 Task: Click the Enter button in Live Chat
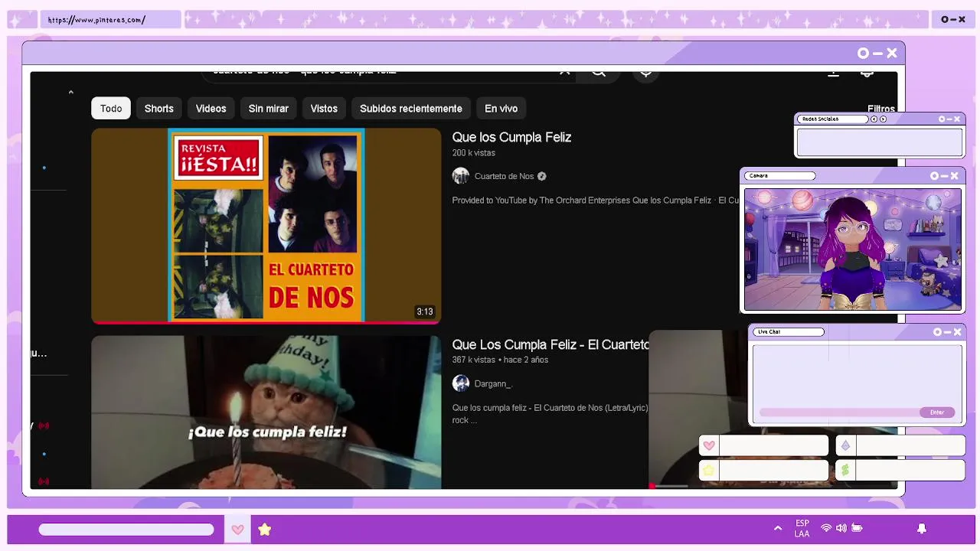[937, 412]
